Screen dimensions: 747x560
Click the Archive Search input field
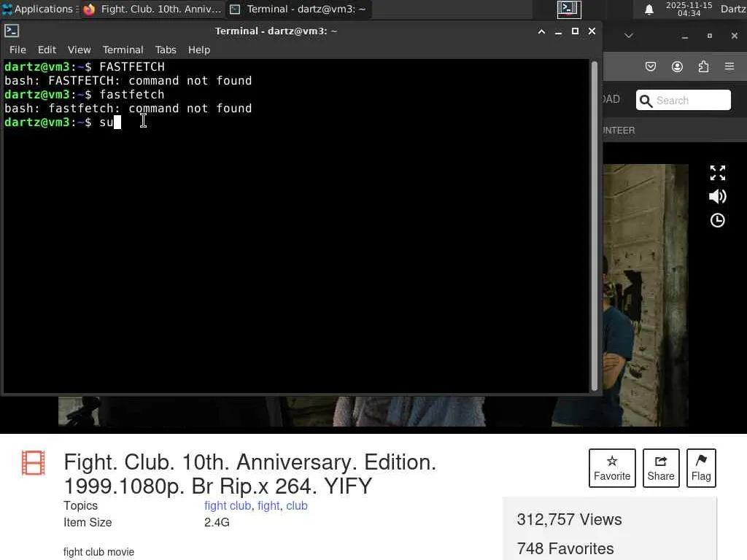[683, 100]
